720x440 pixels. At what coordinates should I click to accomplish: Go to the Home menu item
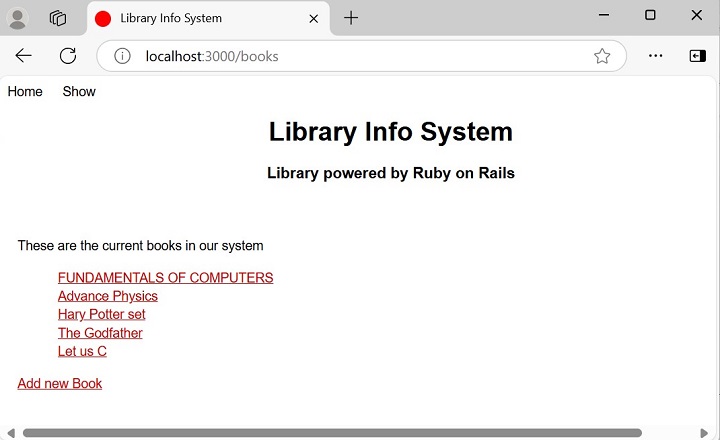point(25,92)
